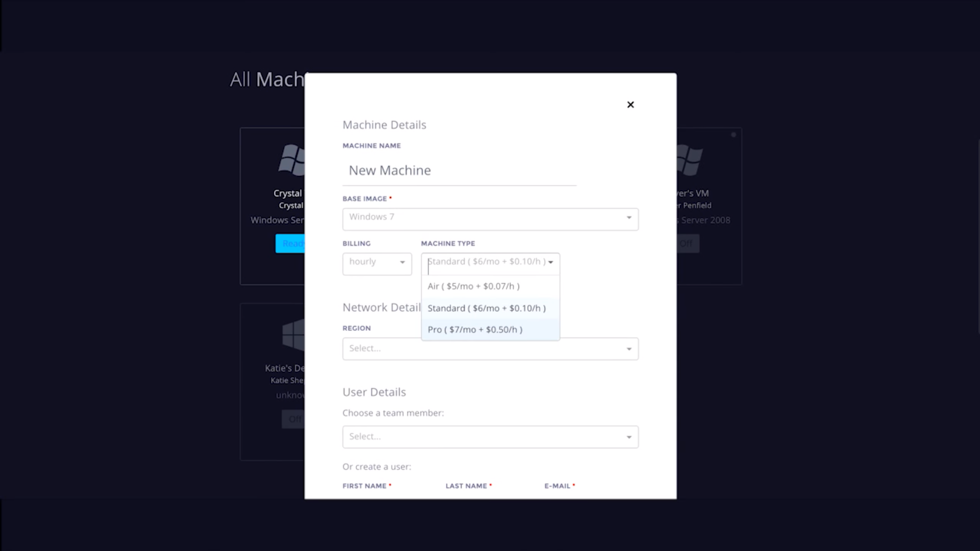Open the Billing hourly dropdown
The width and height of the screenshot is (980, 551).
[x=372, y=264]
